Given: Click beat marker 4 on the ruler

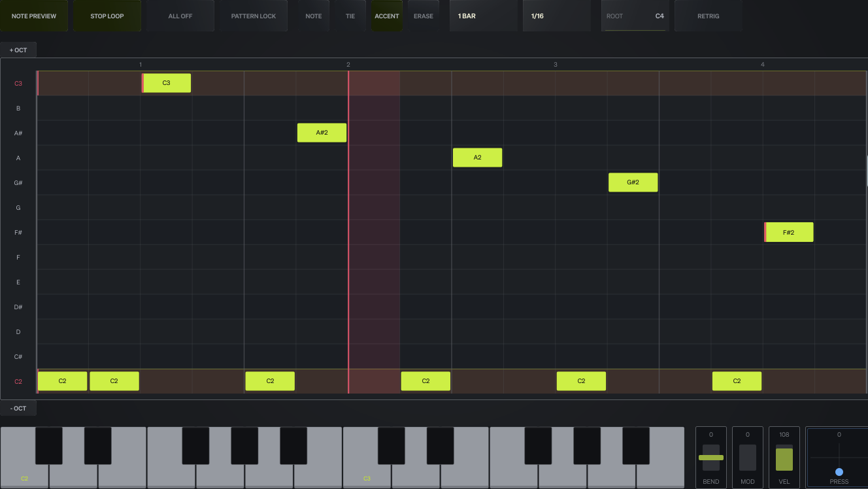Looking at the screenshot, I should tap(763, 65).
